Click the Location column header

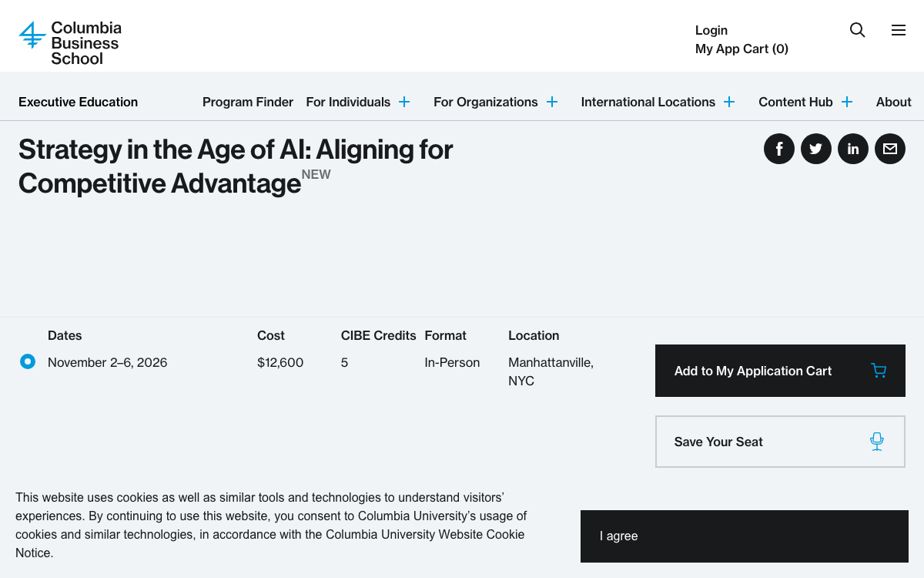pos(534,335)
